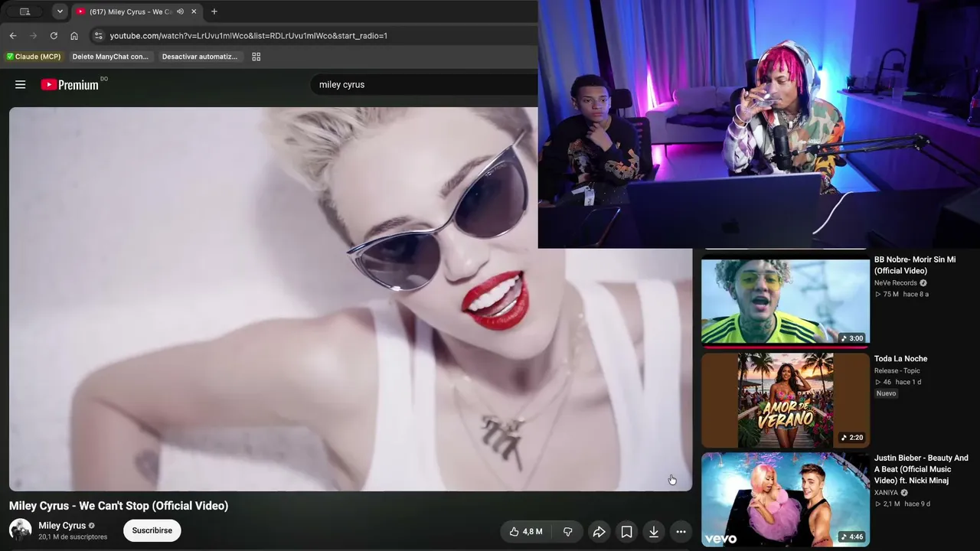Open the Desactivar automatiz... bookmark
980x551 pixels.
(x=200, y=57)
